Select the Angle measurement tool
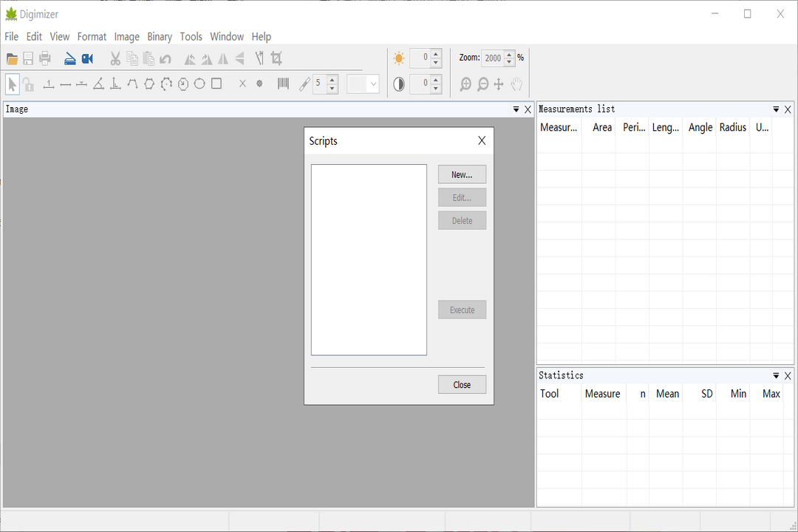Image resolution: width=798 pixels, height=532 pixels. [x=99, y=84]
